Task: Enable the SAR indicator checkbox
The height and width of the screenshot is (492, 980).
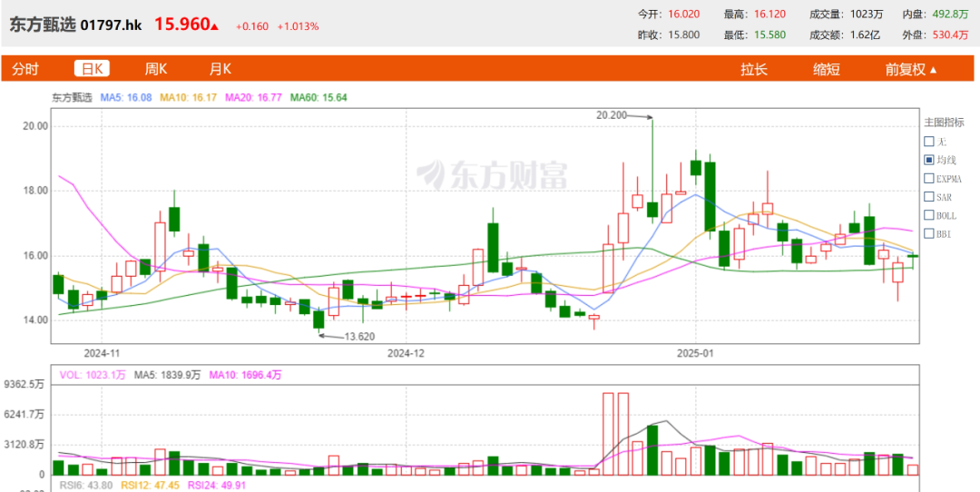Action: (929, 196)
